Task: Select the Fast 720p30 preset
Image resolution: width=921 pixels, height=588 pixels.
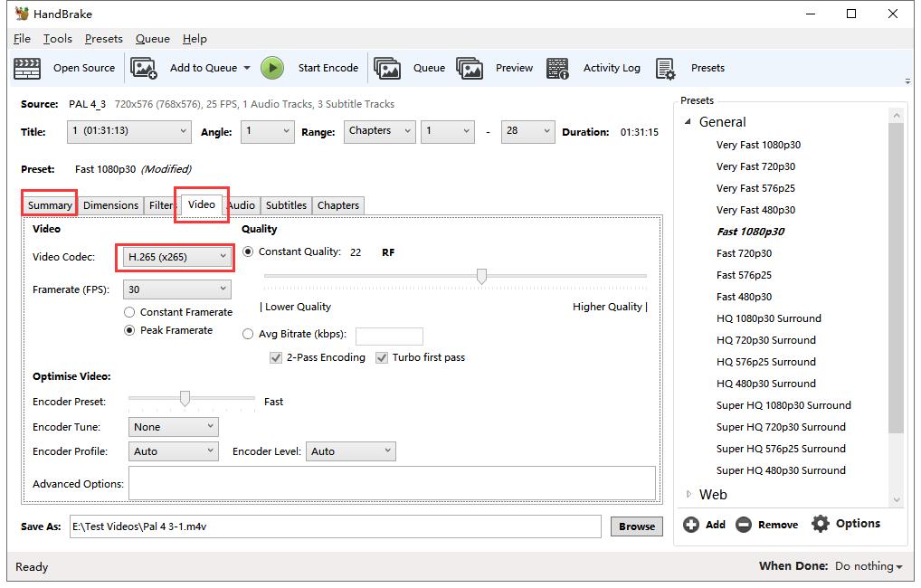Action: (744, 254)
